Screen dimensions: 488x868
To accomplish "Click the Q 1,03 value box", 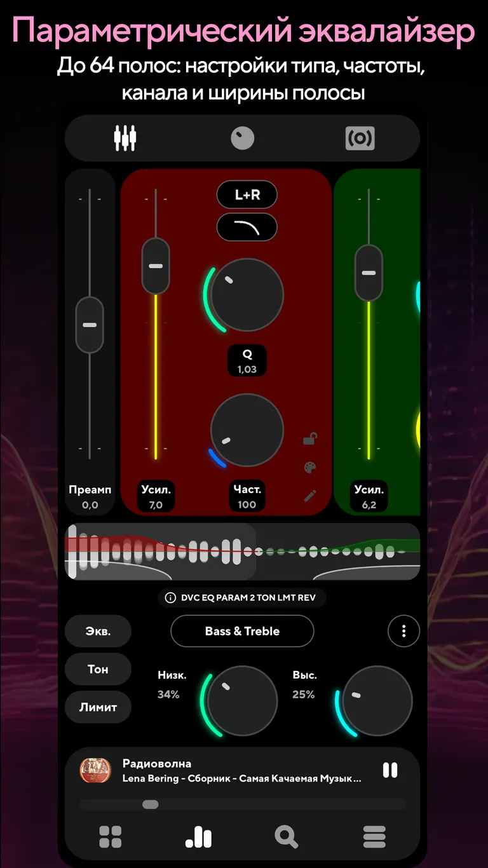I will (247, 362).
